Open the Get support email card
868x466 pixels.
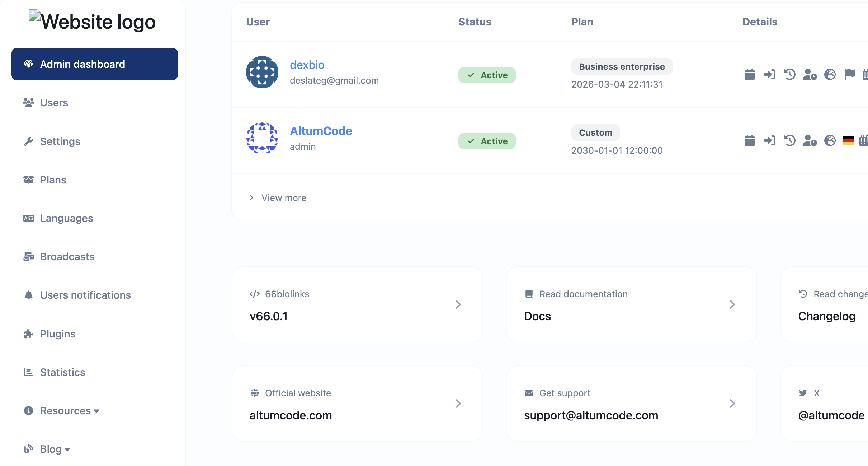632,404
